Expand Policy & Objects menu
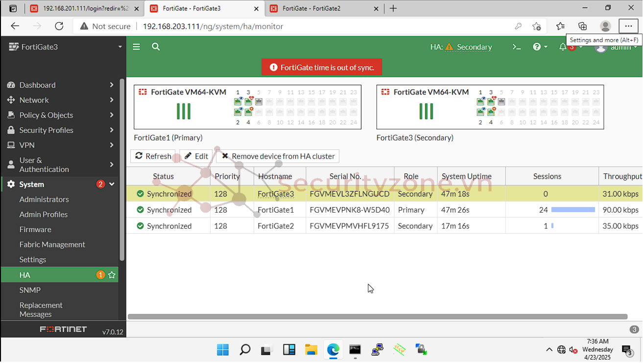Image resolution: width=644 pixels, height=363 pixels. (x=59, y=115)
